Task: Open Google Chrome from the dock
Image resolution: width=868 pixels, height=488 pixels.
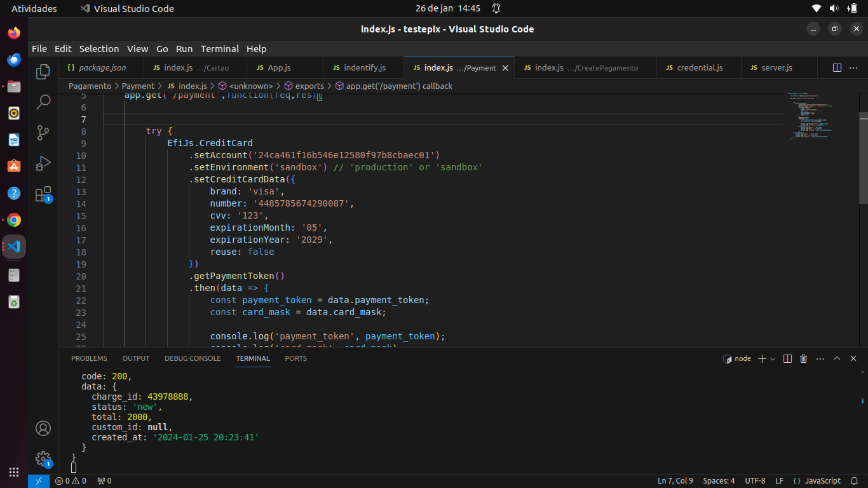Action: coord(14,220)
